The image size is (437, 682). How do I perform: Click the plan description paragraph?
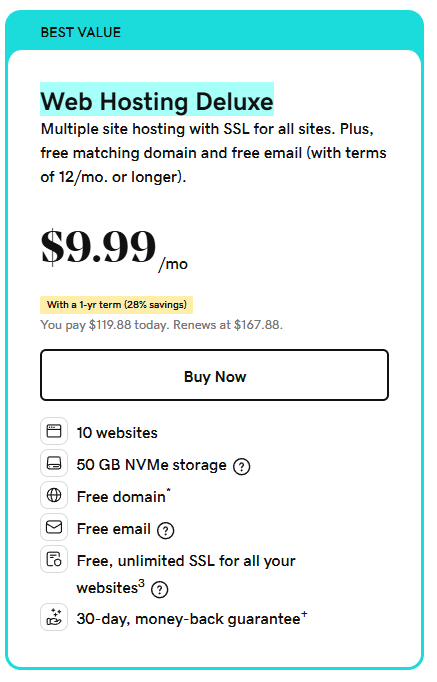coord(213,153)
